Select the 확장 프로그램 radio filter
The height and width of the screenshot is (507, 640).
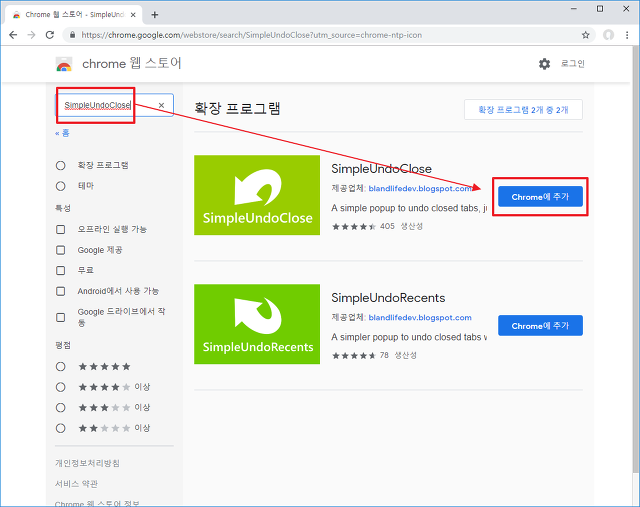[x=60, y=165]
